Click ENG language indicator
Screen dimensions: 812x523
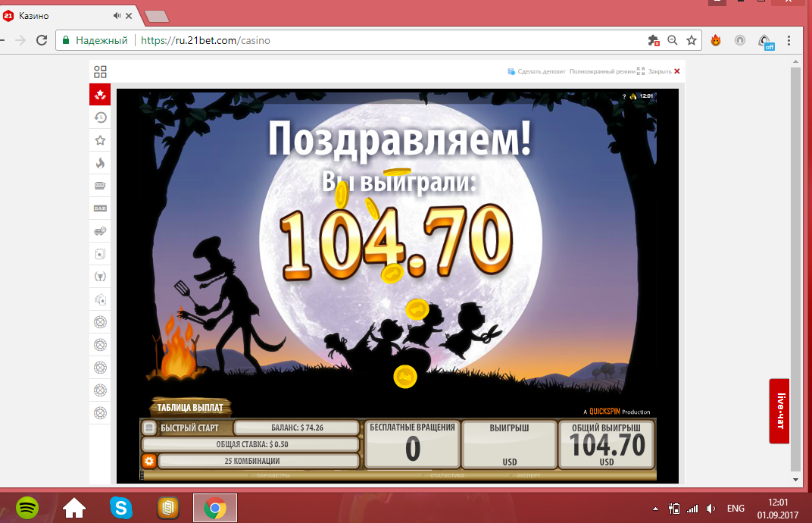pos(736,509)
